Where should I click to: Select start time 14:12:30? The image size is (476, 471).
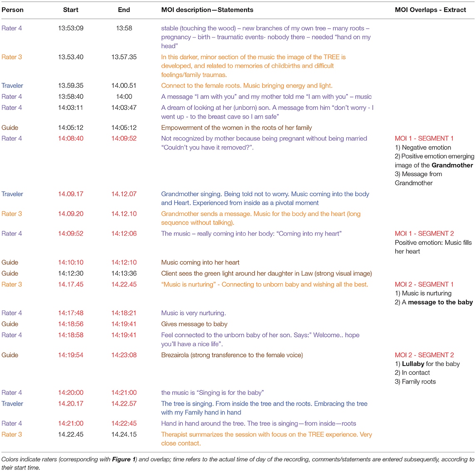pos(71,274)
